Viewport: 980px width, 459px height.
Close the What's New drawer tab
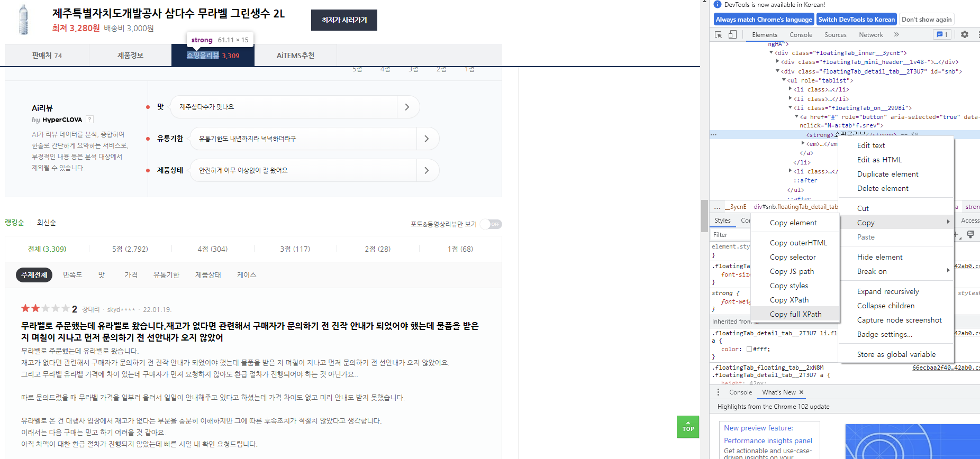pyautogui.click(x=801, y=392)
